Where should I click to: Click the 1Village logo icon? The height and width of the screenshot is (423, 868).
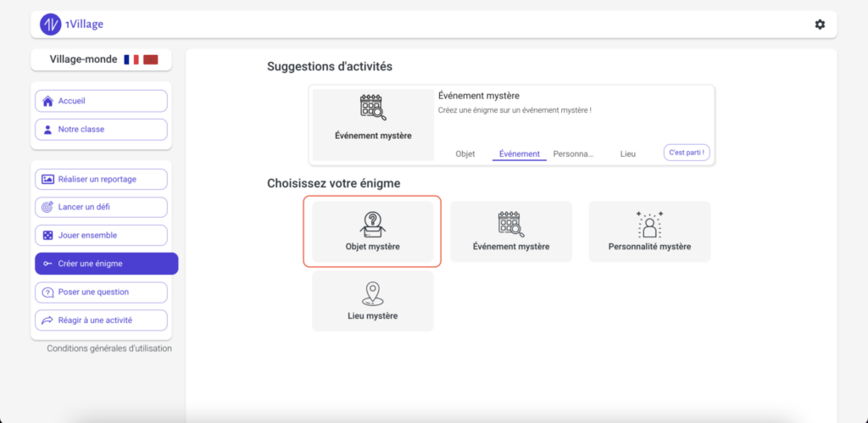click(x=50, y=25)
